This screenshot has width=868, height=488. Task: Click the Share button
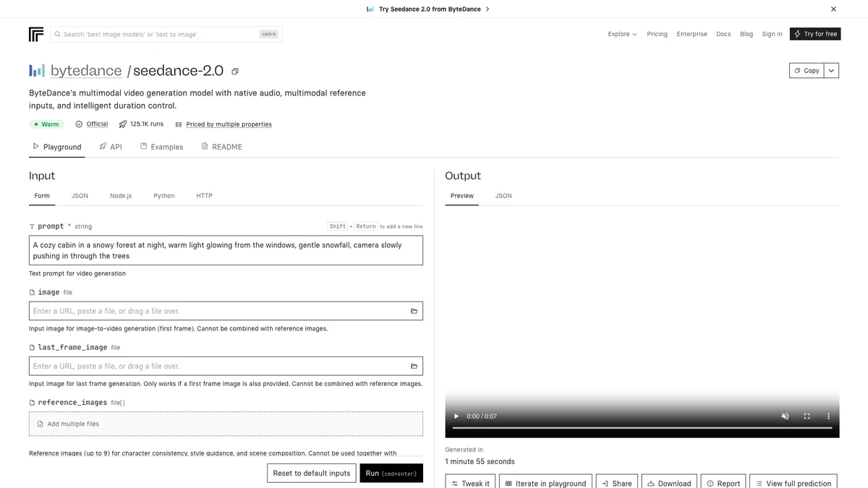point(617,483)
